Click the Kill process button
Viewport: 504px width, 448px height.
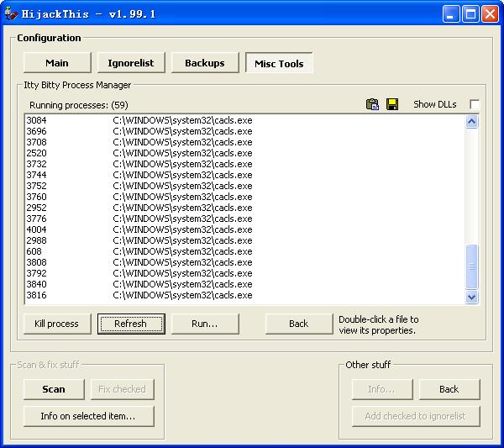click(57, 324)
